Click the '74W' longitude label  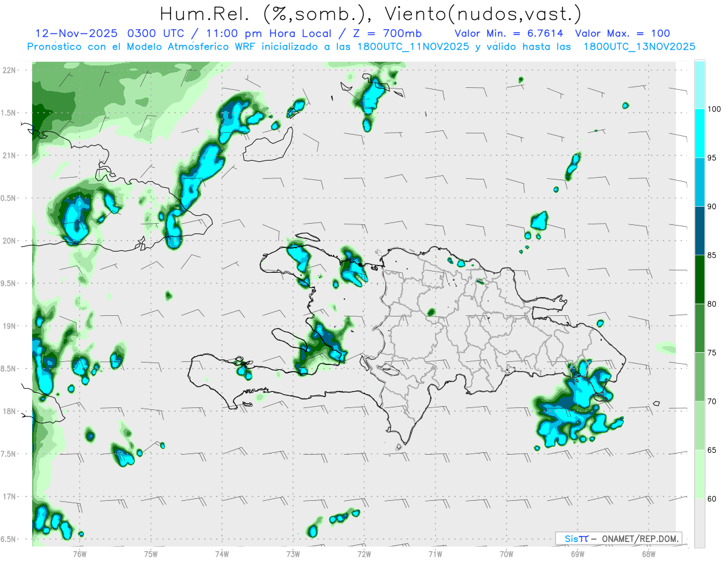click(221, 553)
